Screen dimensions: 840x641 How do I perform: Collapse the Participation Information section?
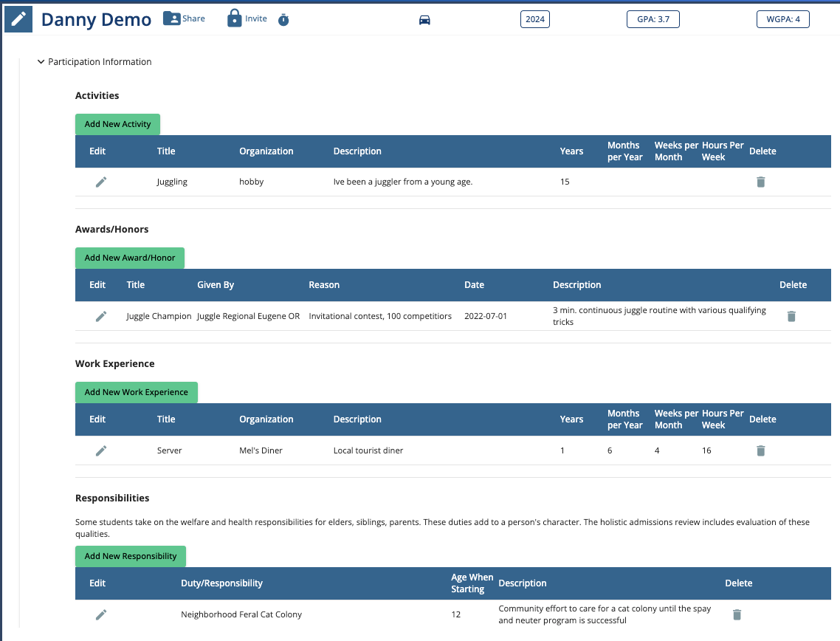(x=41, y=62)
